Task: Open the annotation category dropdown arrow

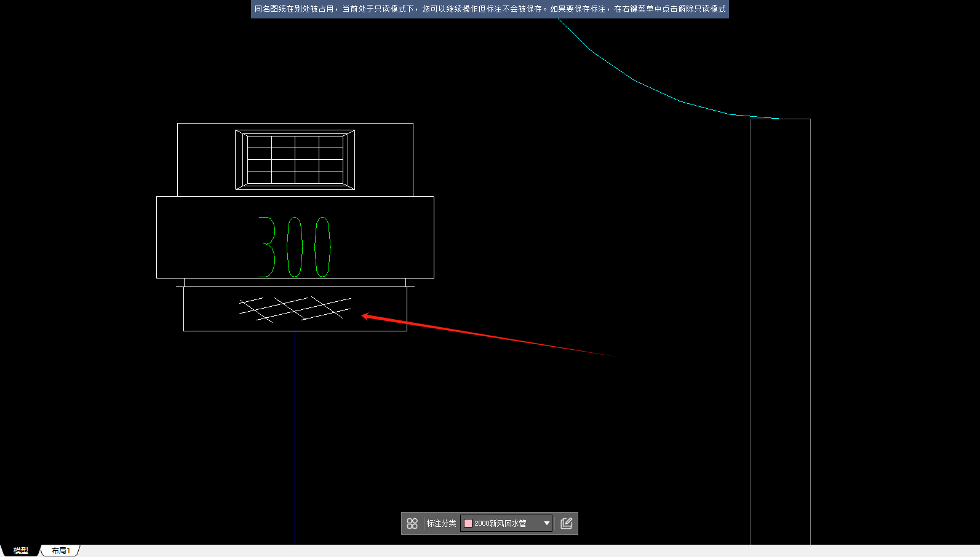Action: 546,523
